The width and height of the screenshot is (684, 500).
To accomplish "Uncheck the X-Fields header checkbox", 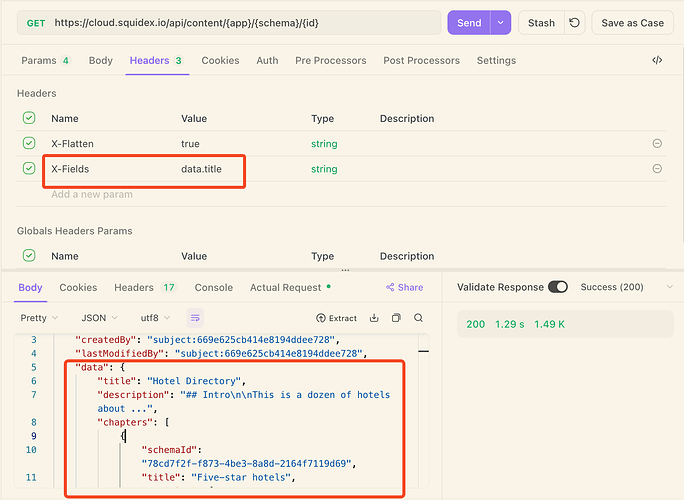I will (x=29, y=168).
